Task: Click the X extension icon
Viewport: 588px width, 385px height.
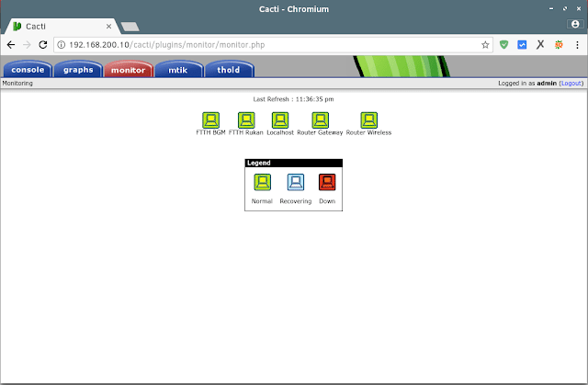Action: pyautogui.click(x=540, y=45)
